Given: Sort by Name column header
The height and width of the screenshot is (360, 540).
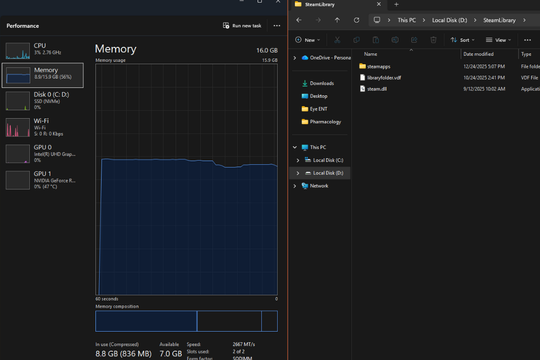Looking at the screenshot, I should click(371, 54).
